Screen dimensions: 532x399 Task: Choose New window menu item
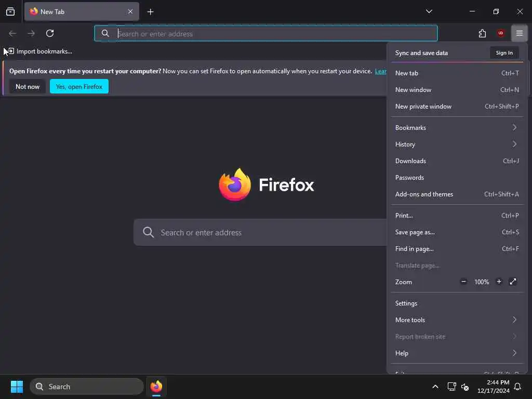coord(457,89)
